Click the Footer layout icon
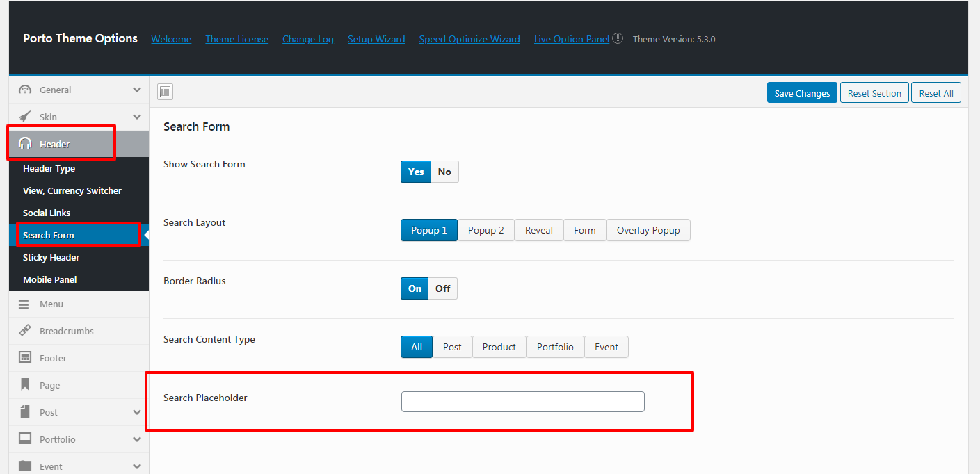 pos(25,358)
